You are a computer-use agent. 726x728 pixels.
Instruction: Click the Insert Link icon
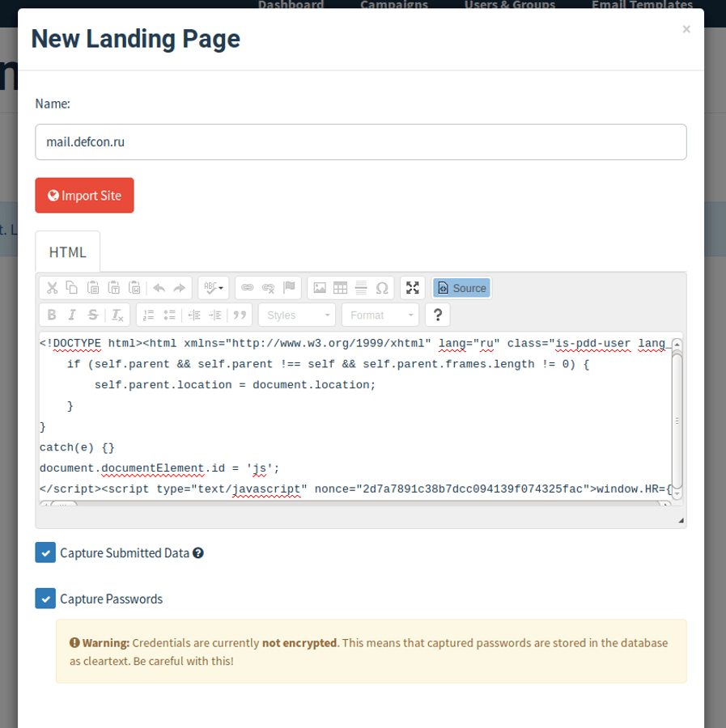coord(248,288)
